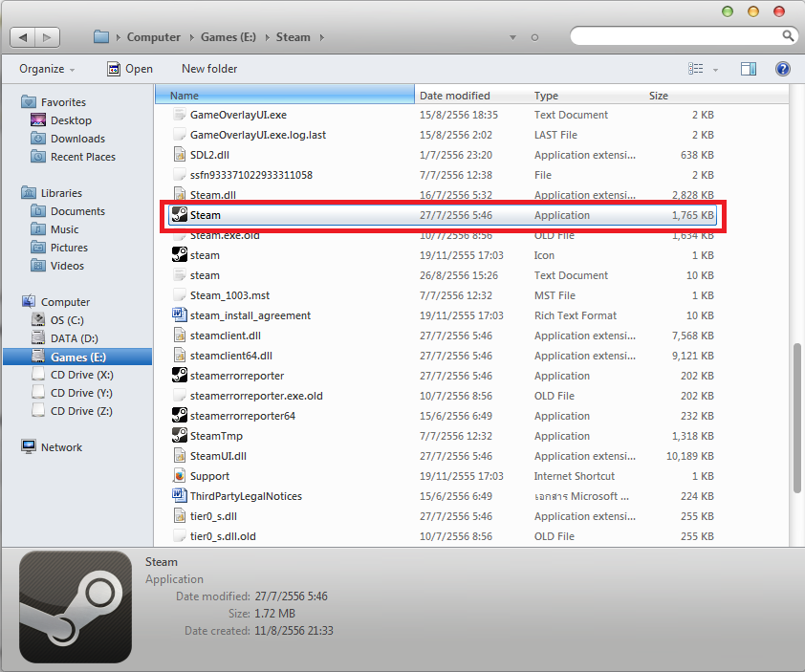Click Steam in the address breadcrumb
The image size is (805, 672).
pyautogui.click(x=294, y=37)
